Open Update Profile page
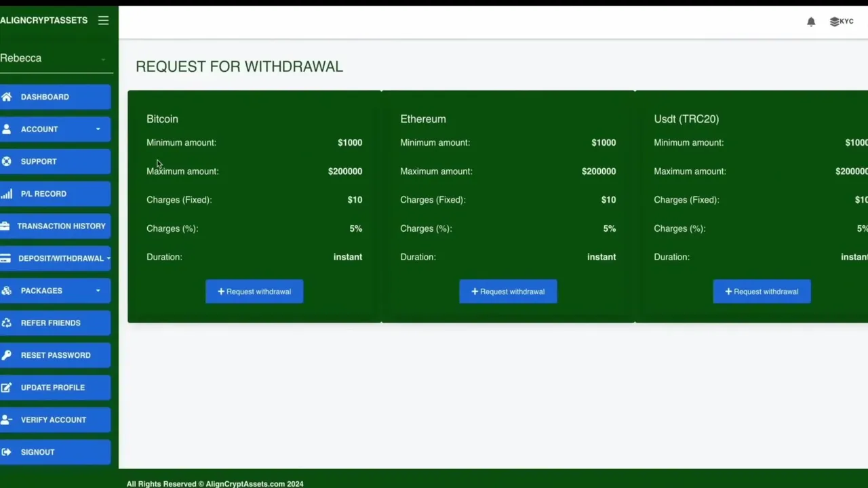The image size is (868, 488). pos(55,388)
